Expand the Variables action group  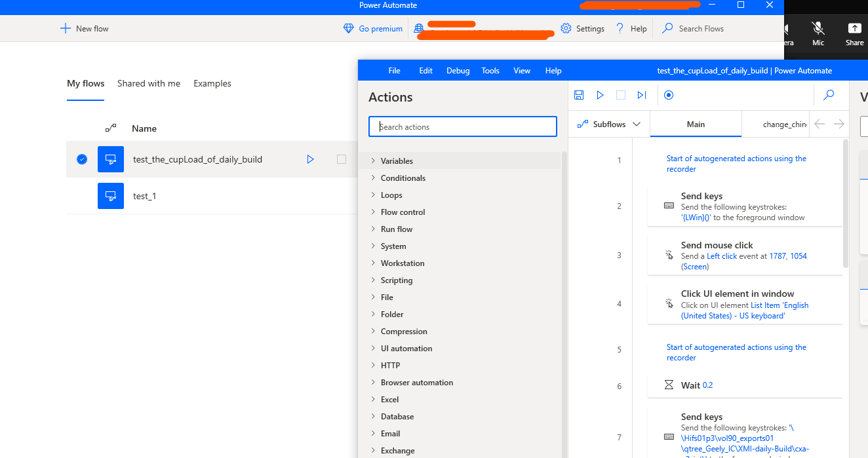(374, 161)
